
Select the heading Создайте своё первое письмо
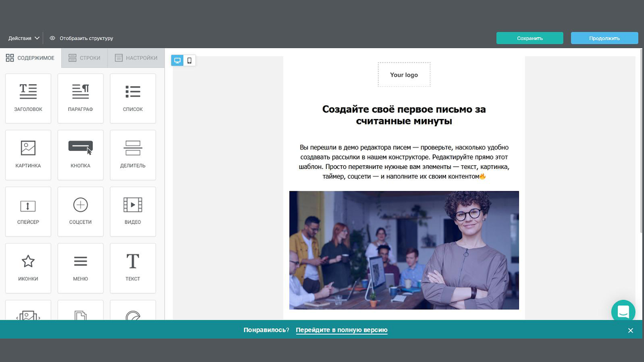(404, 115)
